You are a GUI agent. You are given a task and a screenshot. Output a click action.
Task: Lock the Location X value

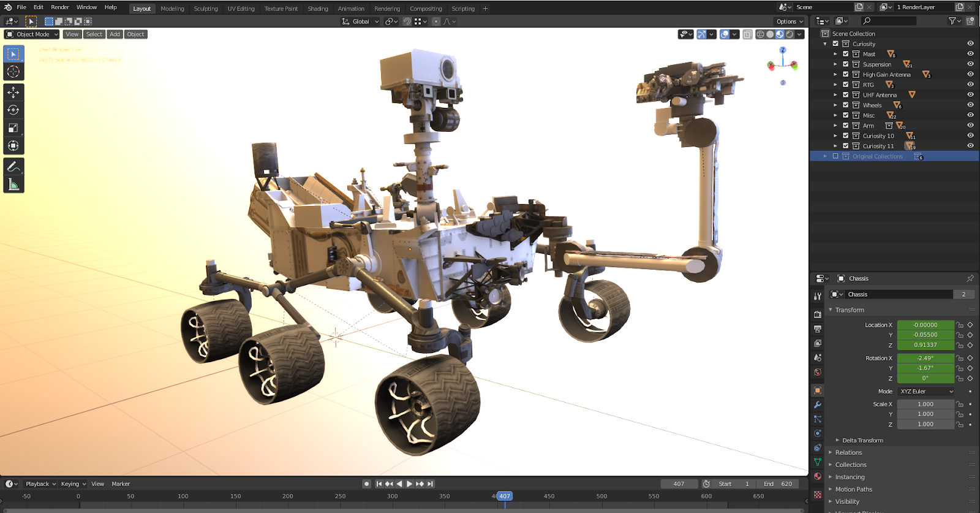click(960, 325)
